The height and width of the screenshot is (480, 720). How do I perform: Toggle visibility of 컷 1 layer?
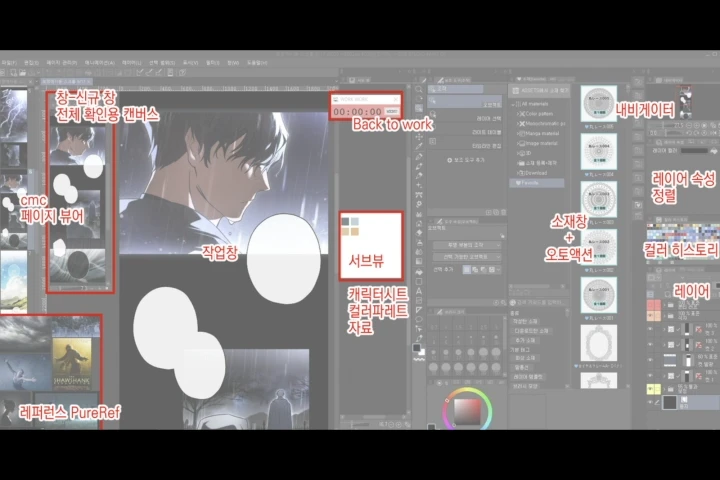[650, 375]
